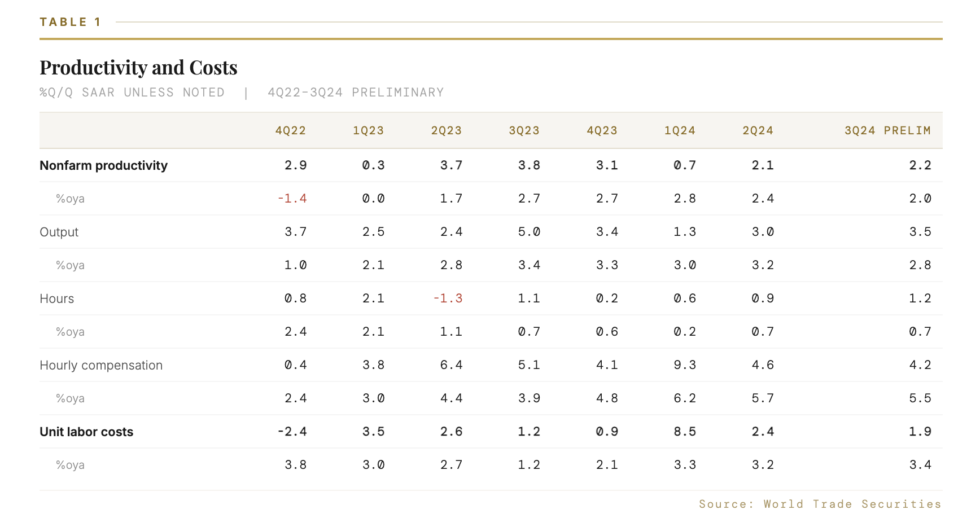Select the 1Q24 column header
This screenshot has width=980, height=527.
680,131
